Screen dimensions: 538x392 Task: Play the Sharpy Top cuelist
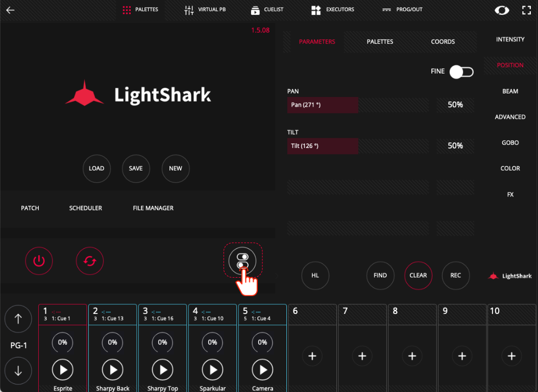[x=163, y=370]
